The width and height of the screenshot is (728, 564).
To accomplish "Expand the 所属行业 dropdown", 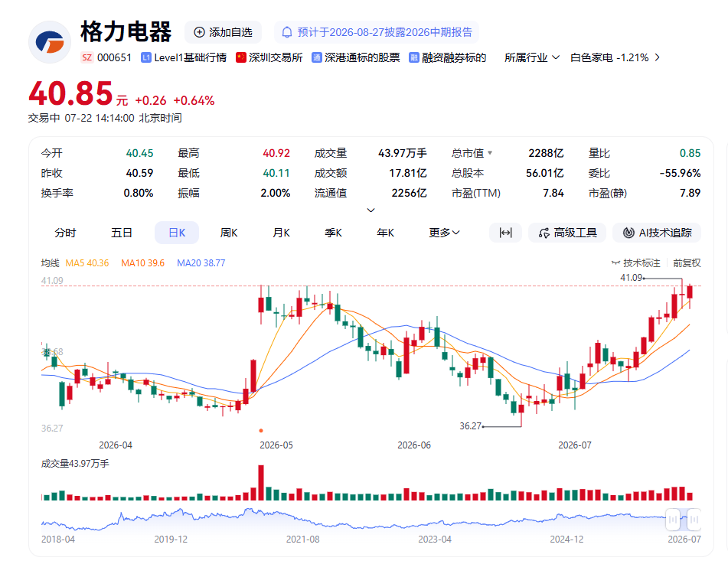I will (x=532, y=57).
